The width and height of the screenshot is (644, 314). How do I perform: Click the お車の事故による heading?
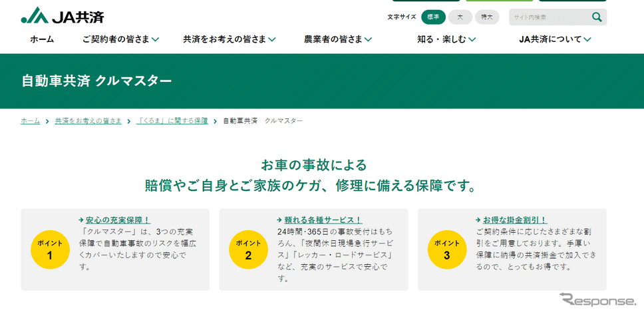point(314,166)
